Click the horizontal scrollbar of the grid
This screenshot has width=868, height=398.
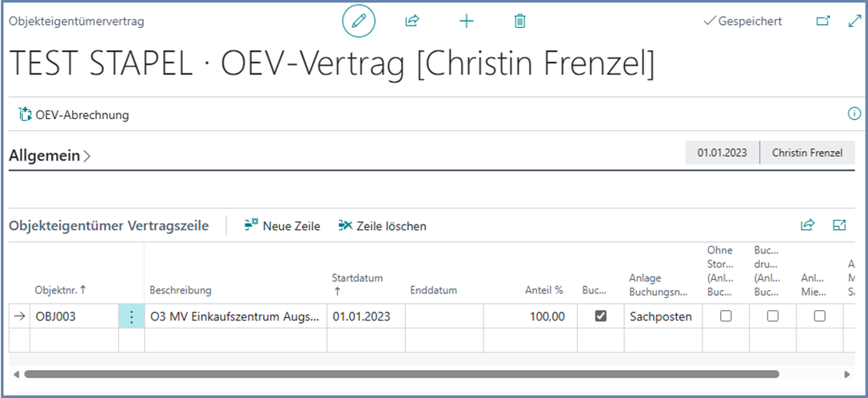pyautogui.click(x=400, y=373)
